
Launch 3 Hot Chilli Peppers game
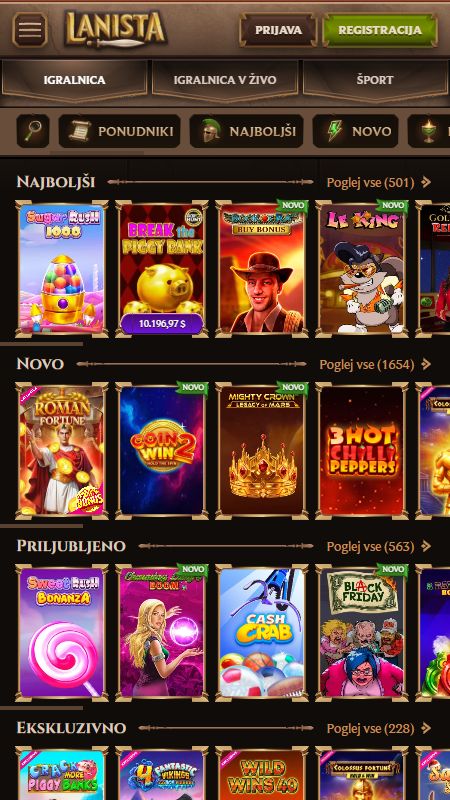pyautogui.click(x=362, y=451)
